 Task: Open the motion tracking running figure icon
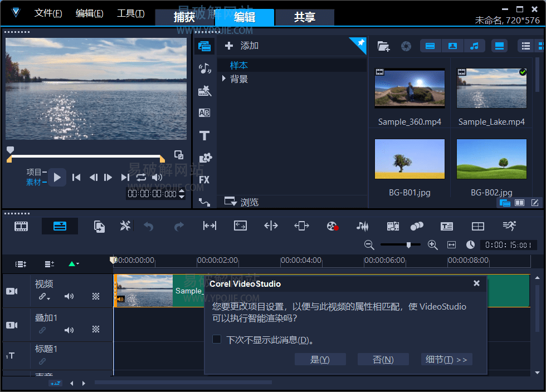click(x=509, y=226)
